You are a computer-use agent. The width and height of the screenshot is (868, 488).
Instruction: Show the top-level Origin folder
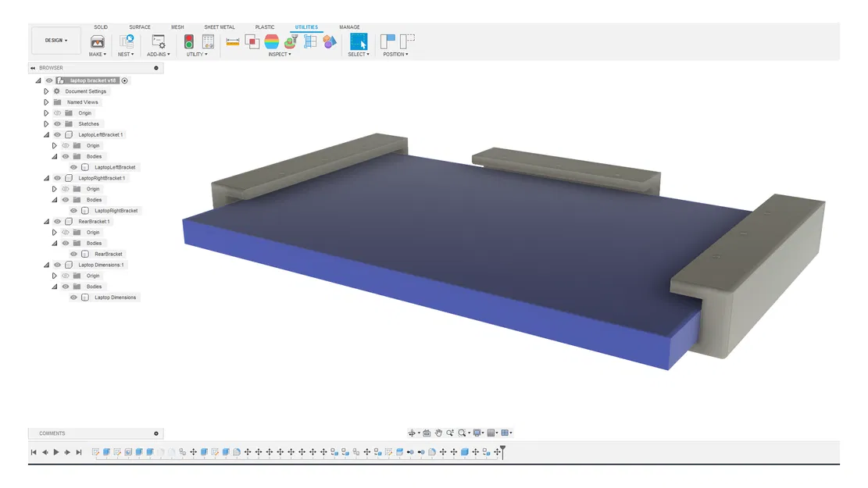pos(58,113)
